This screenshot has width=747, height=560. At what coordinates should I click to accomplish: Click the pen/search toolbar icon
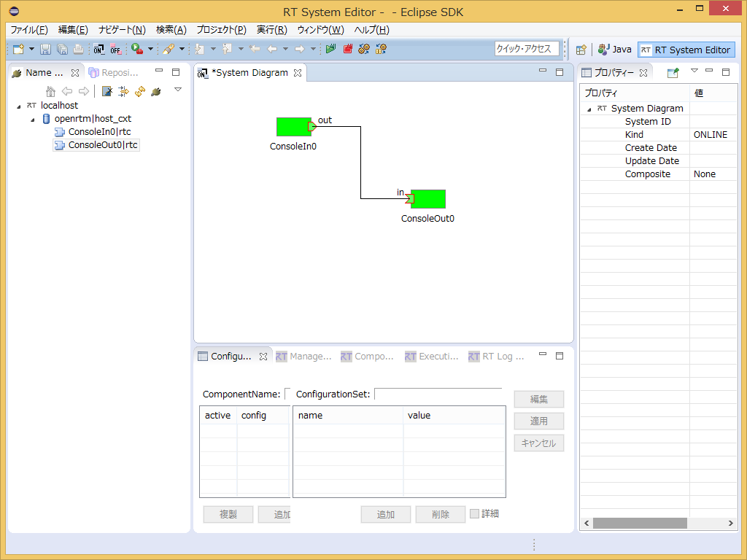(x=169, y=49)
